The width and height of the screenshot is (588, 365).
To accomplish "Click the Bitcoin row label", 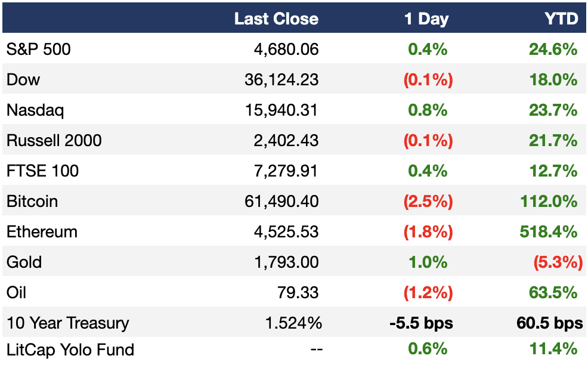I will pyautogui.click(x=32, y=202).
